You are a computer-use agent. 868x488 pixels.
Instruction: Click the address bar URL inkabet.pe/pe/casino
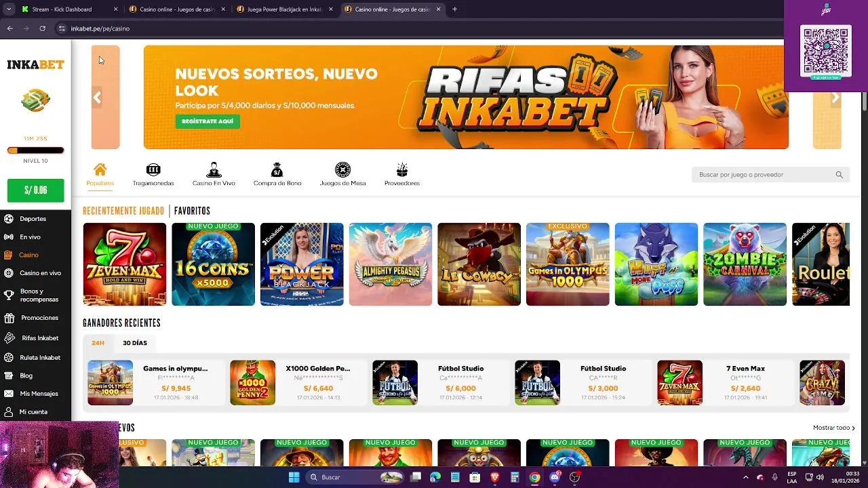coord(100,28)
